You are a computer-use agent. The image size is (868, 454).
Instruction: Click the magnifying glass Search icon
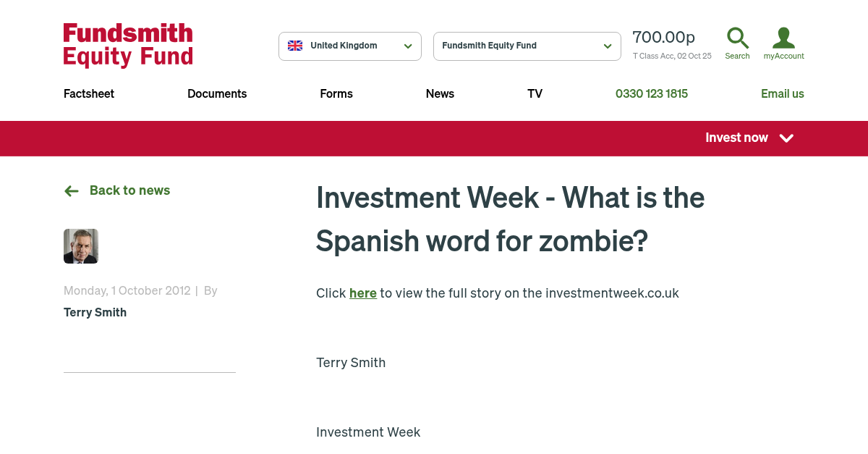pos(737,38)
